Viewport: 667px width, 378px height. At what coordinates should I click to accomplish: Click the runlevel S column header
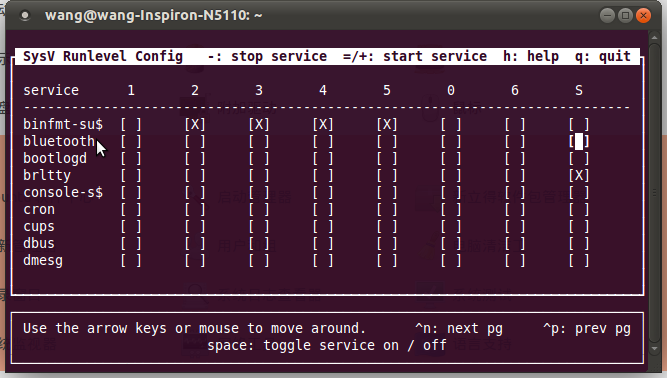point(579,90)
